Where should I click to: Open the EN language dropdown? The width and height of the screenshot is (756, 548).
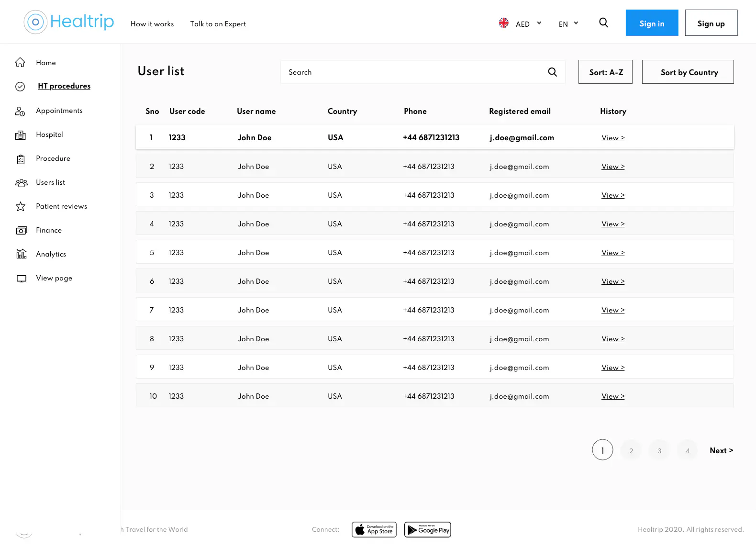point(568,24)
